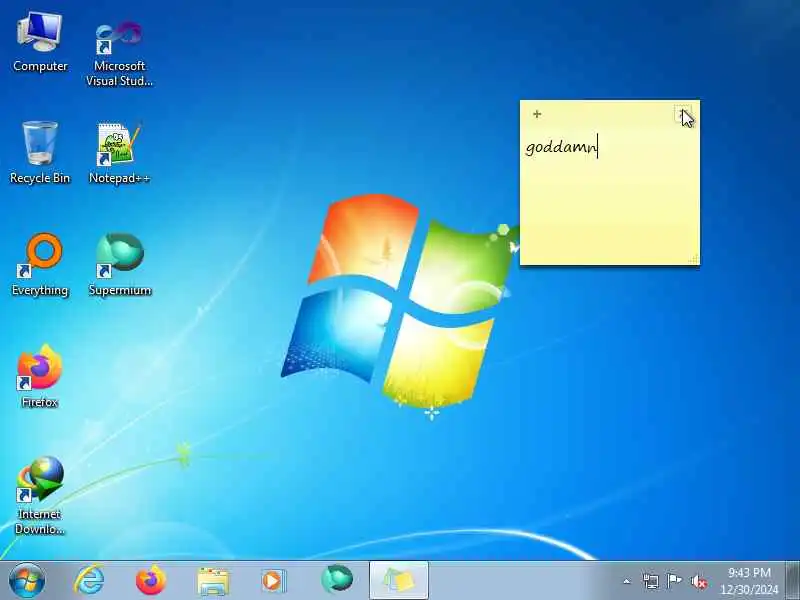Viewport: 800px width, 600px height.
Task: Open Windows Media Player from taskbar
Action: pyautogui.click(x=274, y=581)
